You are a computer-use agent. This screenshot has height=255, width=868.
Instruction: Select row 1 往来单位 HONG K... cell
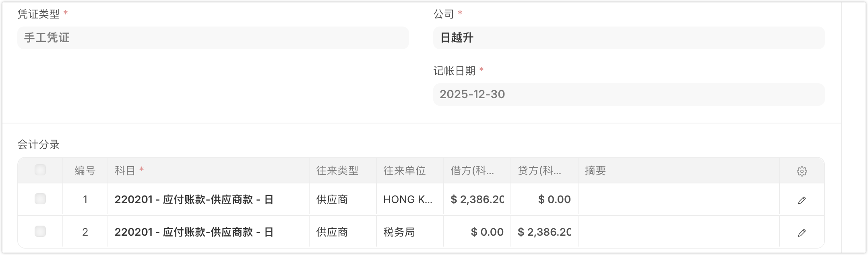pyautogui.click(x=409, y=199)
